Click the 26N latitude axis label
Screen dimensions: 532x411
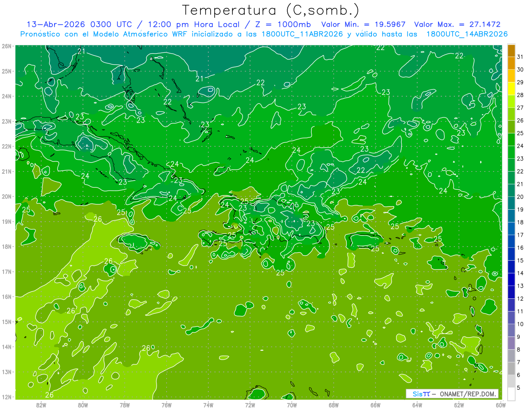(x=7, y=46)
